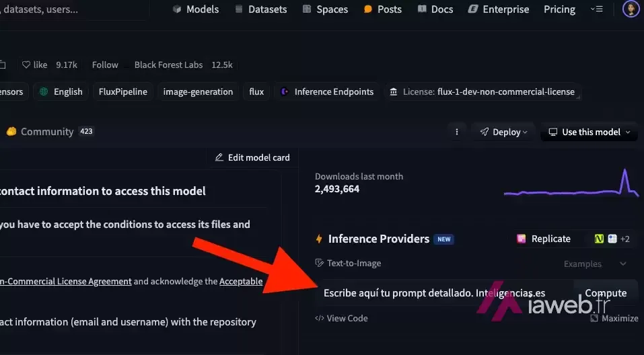
Task: Follow Black Forest Labs
Action: (x=105, y=65)
